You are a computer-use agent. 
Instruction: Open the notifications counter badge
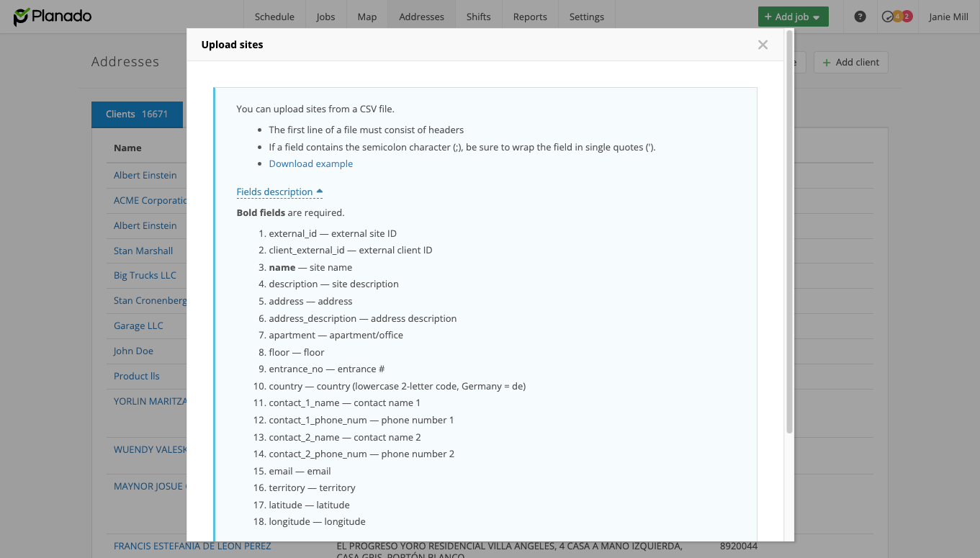click(x=897, y=17)
